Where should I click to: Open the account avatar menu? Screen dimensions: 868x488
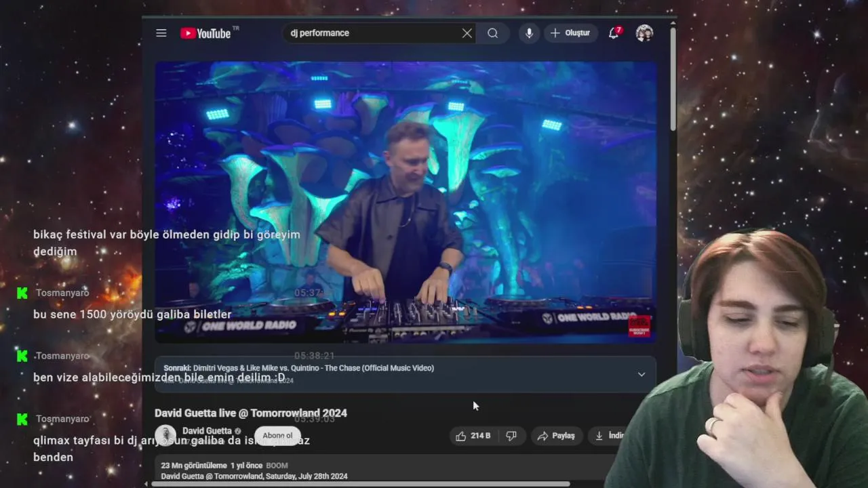(x=644, y=33)
